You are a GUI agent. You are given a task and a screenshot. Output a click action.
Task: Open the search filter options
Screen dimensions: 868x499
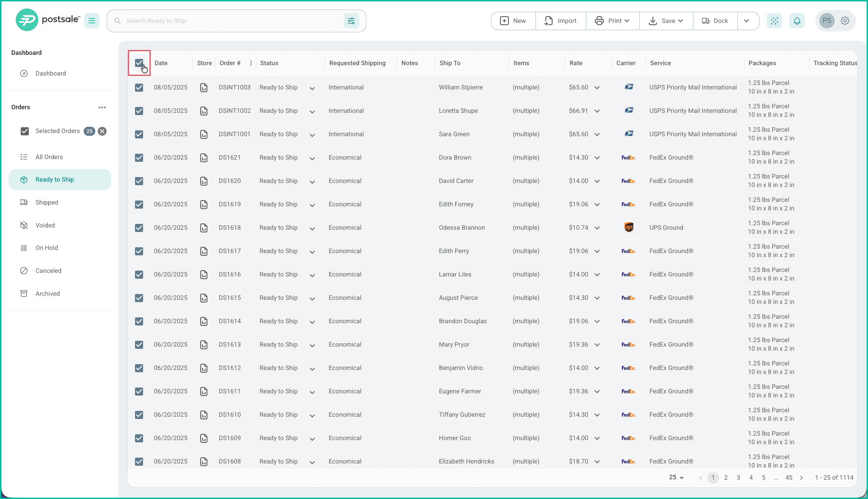pos(351,21)
